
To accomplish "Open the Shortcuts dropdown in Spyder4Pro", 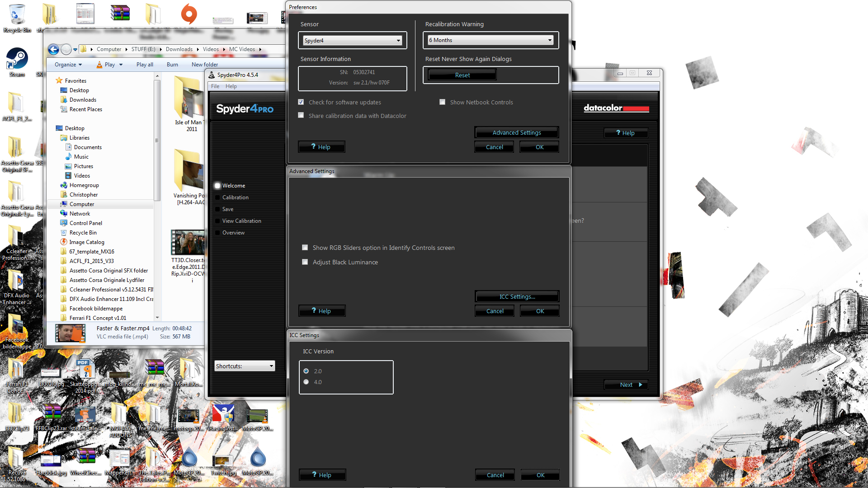I will [245, 366].
